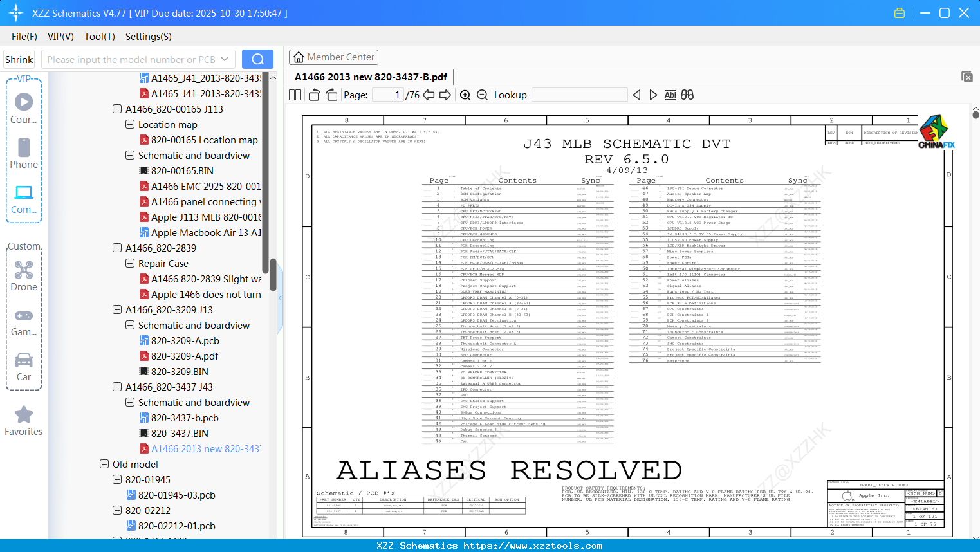Collapse the 820-01945 node
The image size is (980, 552).
117,480
